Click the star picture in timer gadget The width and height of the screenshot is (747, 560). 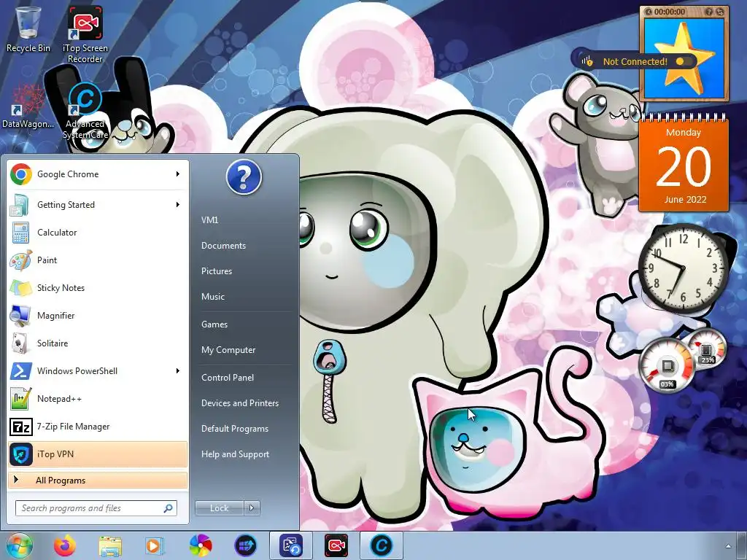pyautogui.click(x=684, y=57)
